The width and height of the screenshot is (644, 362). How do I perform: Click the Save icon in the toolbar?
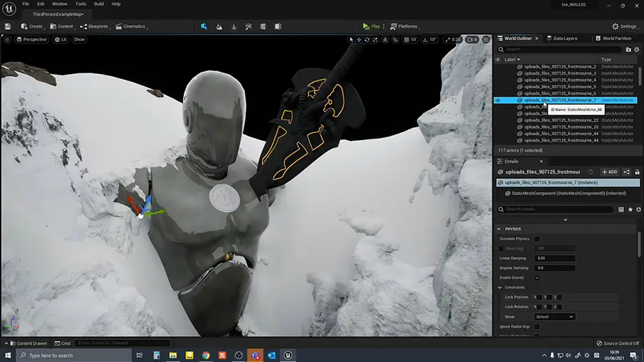tap(8, 27)
